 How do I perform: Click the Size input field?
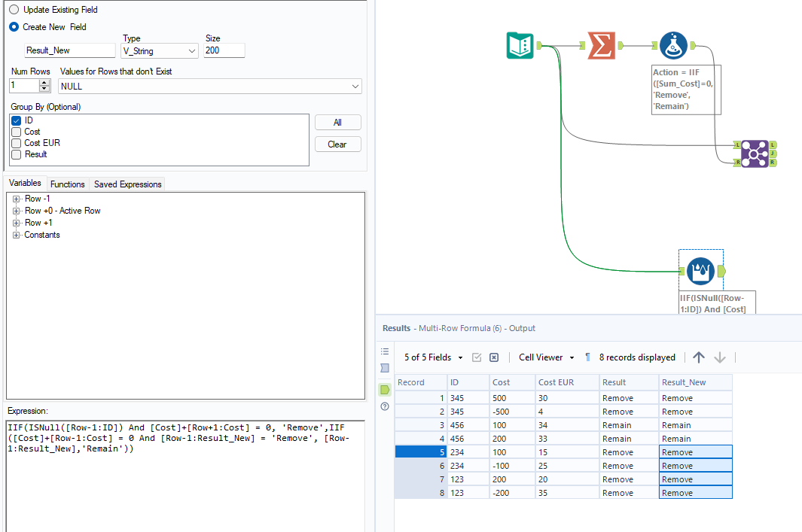[x=224, y=50]
